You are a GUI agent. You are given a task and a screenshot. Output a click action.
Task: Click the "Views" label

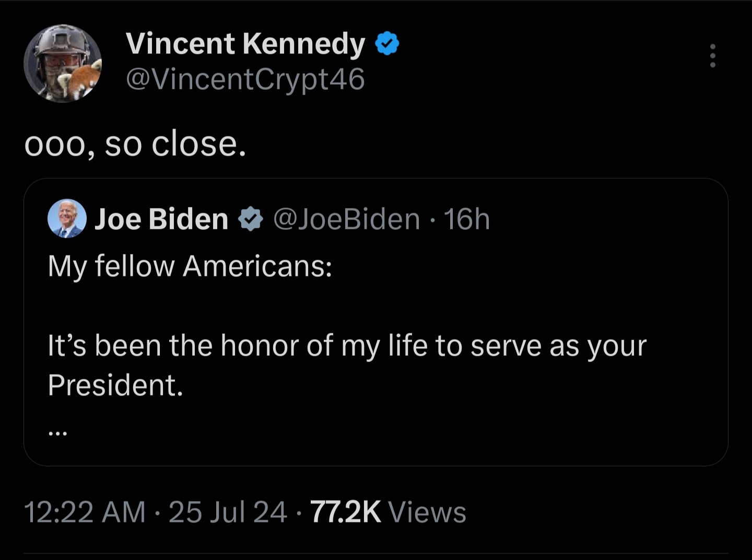coord(427,512)
